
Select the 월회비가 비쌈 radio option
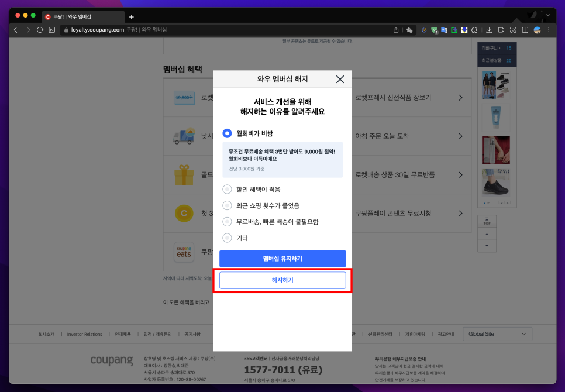click(227, 133)
